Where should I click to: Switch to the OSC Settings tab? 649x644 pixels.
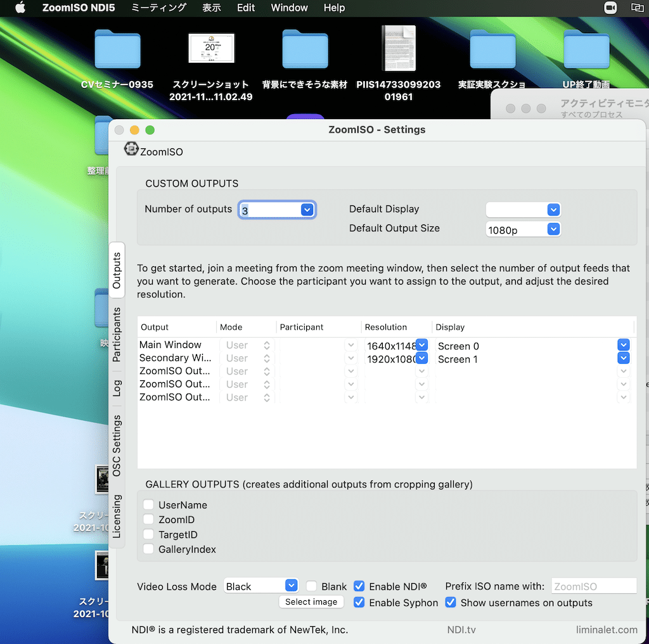tap(117, 446)
